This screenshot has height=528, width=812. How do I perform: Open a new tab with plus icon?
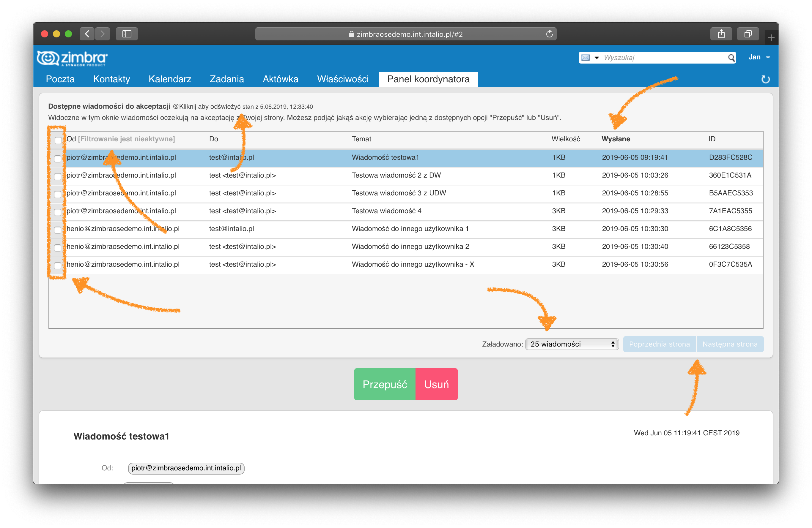[771, 37]
